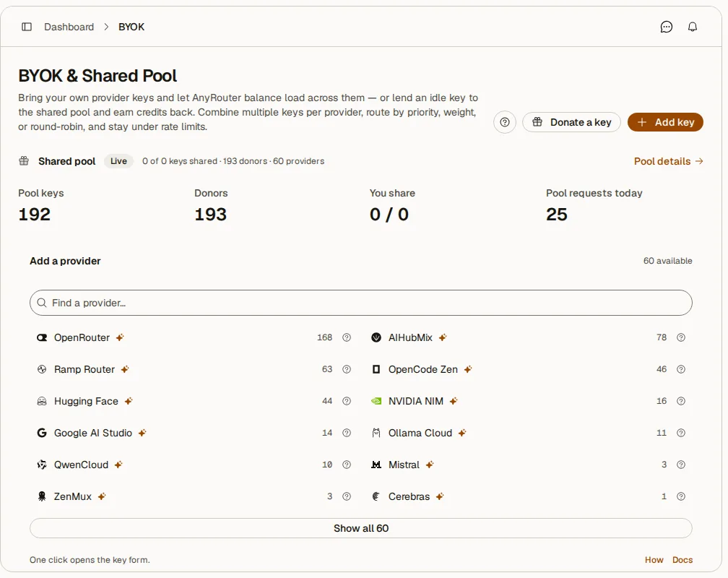Click the OpenCode Zen logo icon
Viewport: 728px width, 578px height.
tap(376, 369)
